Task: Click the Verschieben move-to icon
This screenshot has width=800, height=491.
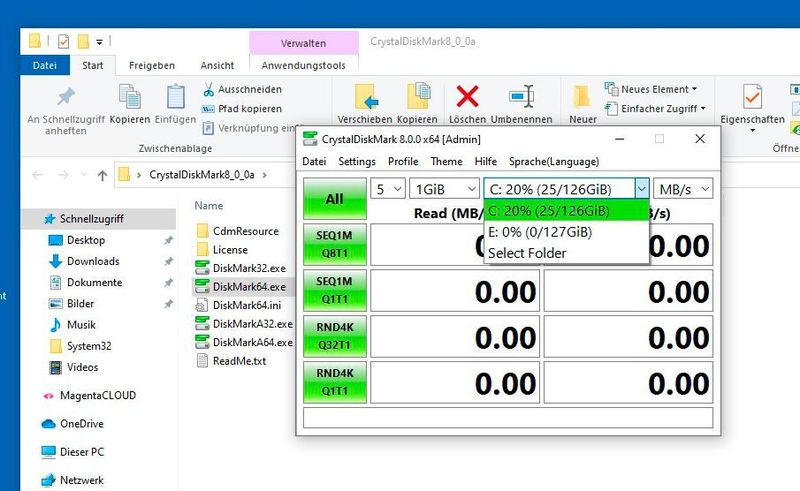Action: [366, 96]
